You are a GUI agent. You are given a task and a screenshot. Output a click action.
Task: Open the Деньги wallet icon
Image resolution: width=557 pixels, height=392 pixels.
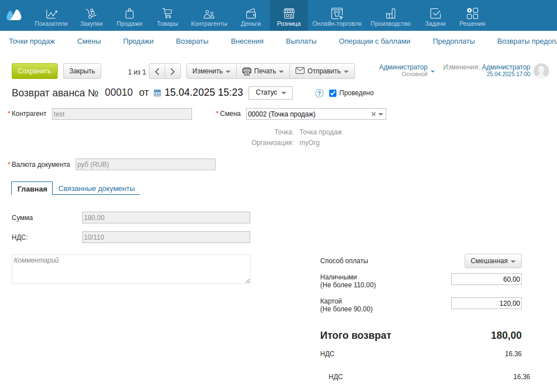tap(251, 14)
